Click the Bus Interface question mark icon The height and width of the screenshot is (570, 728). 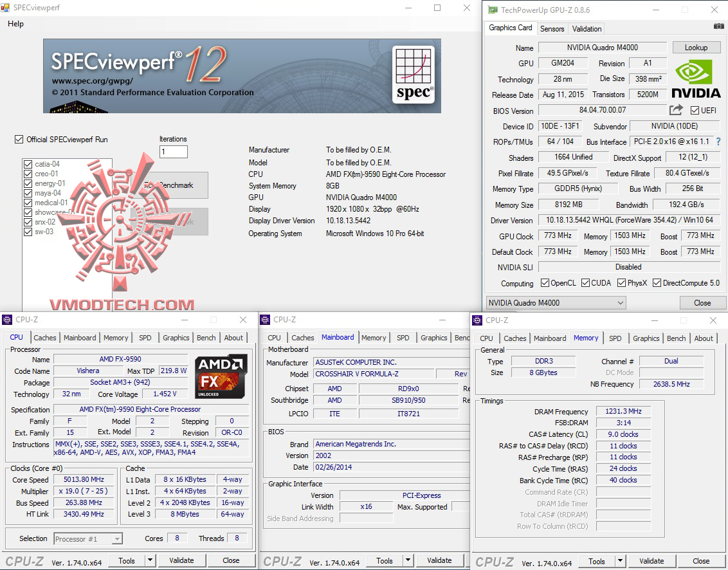(x=718, y=142)
